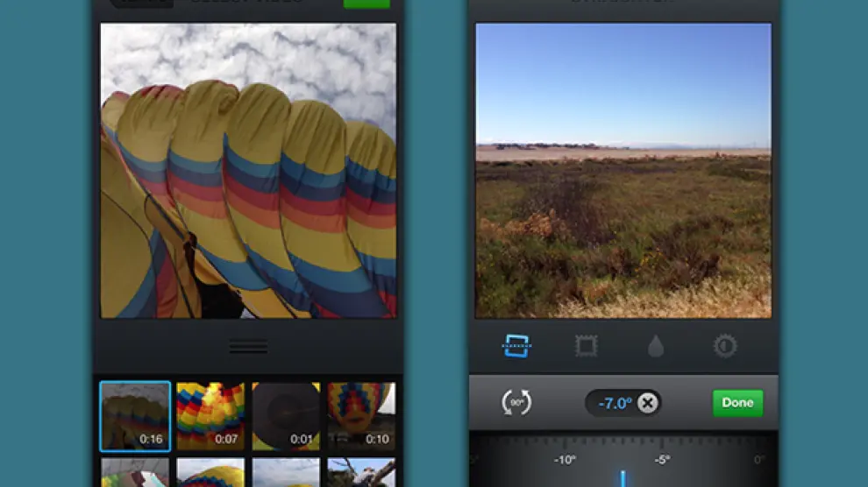Click the -5° mark on the ruler

coord(661,460)
